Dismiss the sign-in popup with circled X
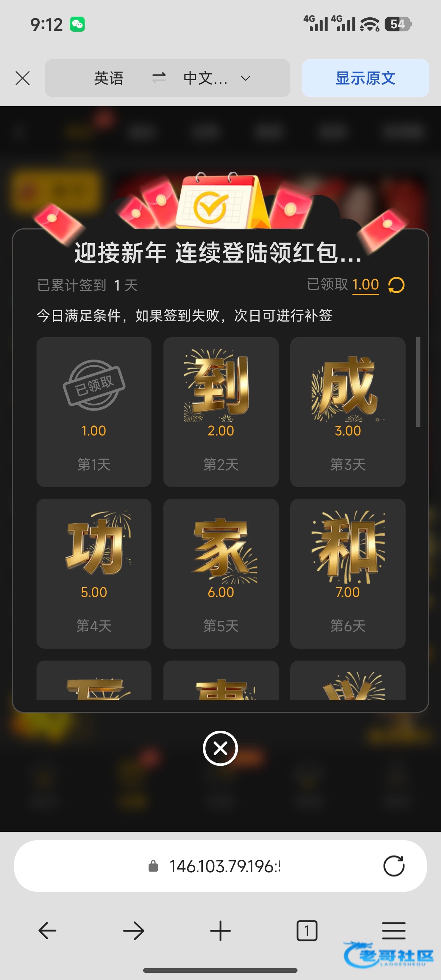 tap(220, 748)
